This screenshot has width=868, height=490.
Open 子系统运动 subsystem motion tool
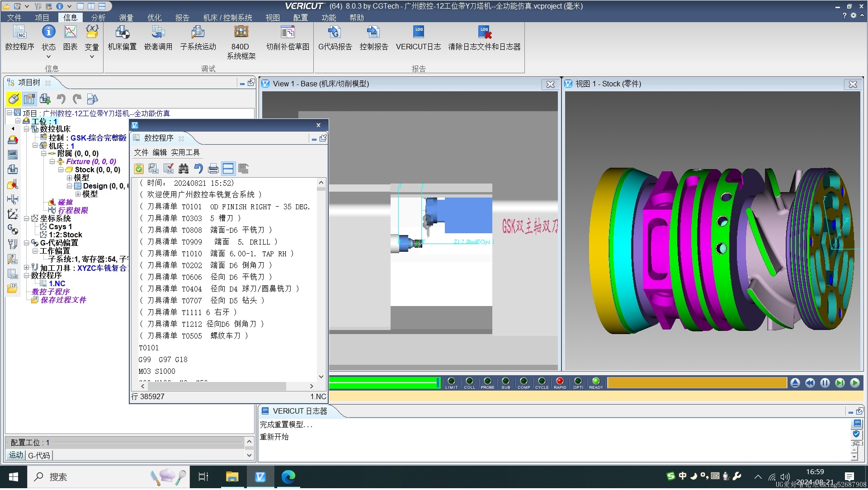(198, 38)
